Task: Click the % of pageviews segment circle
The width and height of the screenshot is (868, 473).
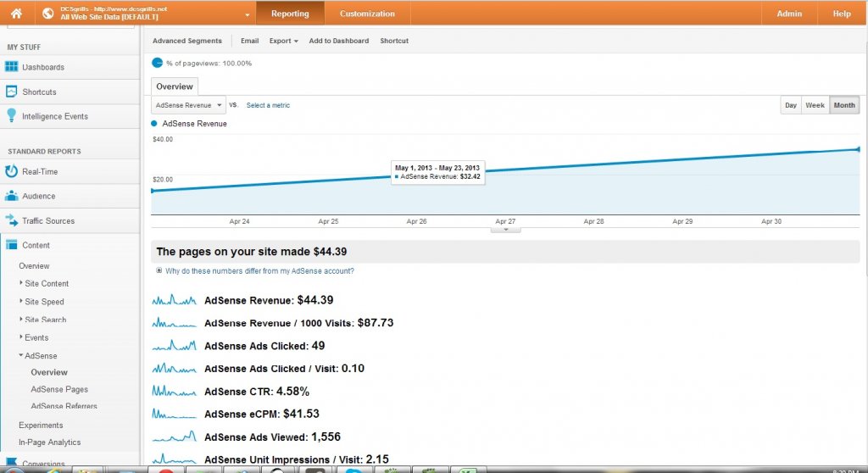Action: (x=157, y=63)
